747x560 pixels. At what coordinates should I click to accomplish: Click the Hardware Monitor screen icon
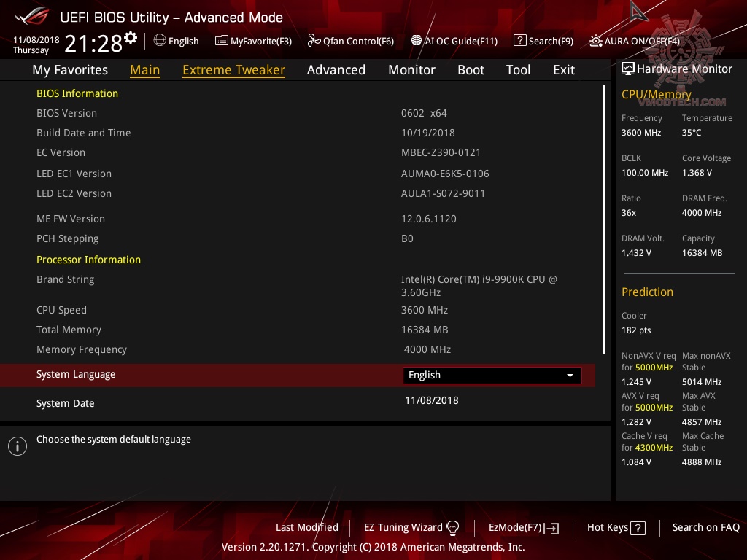tap(628, 69)
